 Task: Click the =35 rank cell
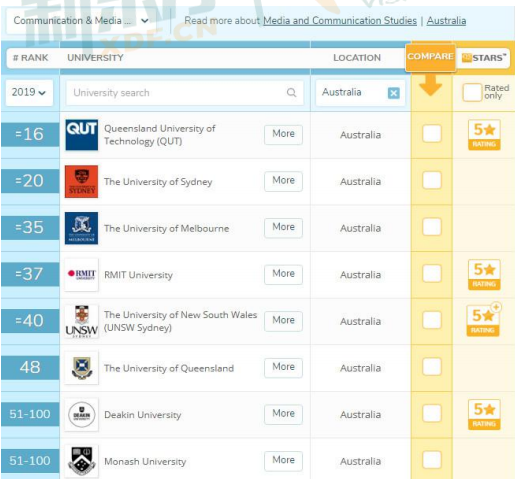(30, 228)
